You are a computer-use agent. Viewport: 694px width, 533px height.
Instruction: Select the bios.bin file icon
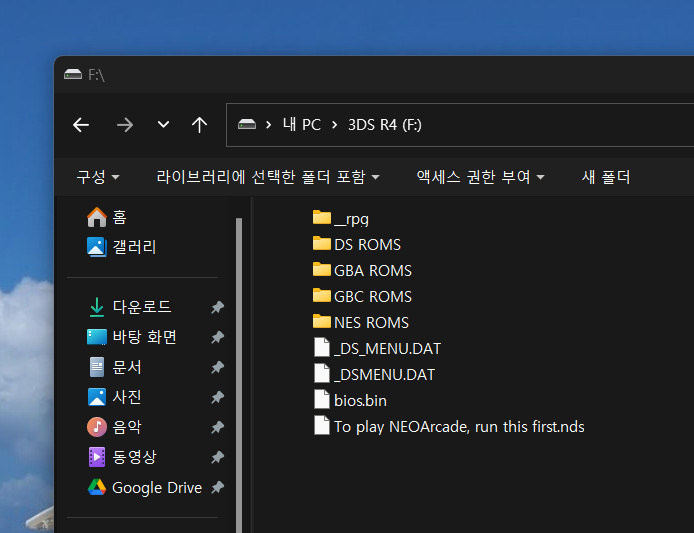point(322,399)
